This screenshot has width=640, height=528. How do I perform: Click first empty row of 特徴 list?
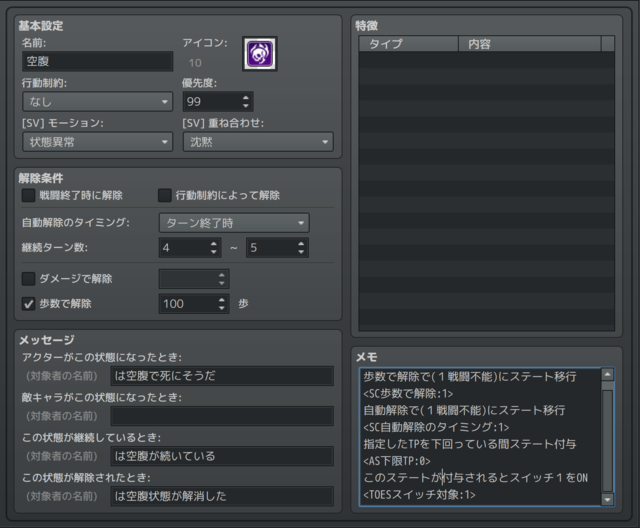click(x=487, y=60)
